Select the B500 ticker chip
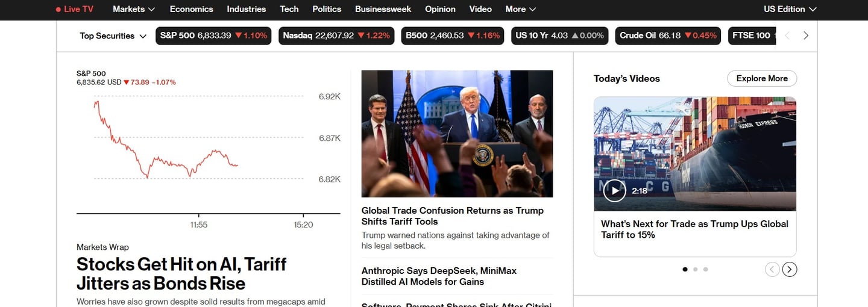 [453, 36]
